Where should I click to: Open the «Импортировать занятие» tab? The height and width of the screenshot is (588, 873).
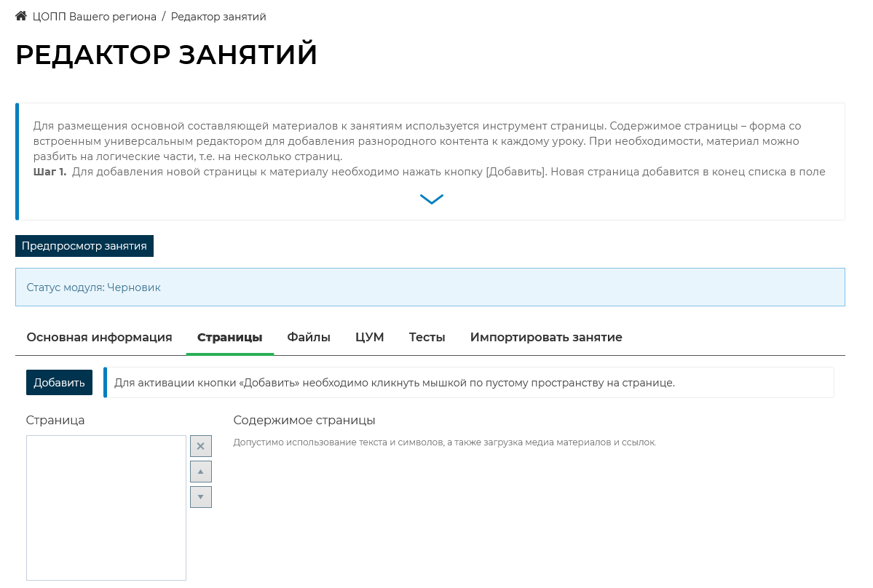tap(546, 338)
